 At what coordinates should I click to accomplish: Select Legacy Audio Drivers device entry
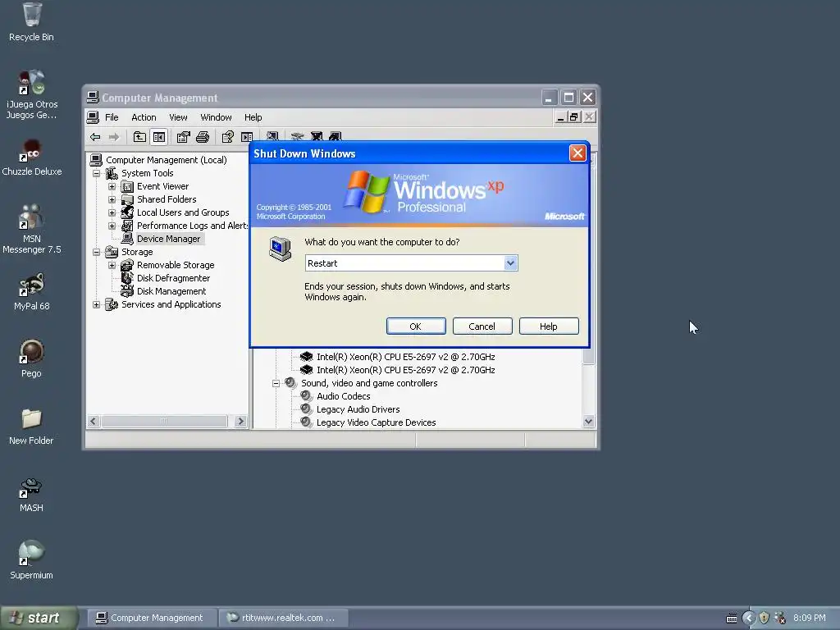(358, 410)
